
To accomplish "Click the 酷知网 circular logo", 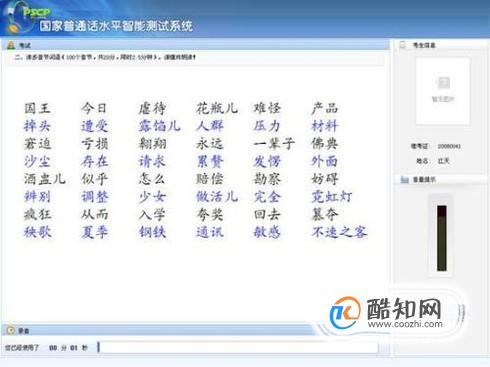I will coord(345,313).
